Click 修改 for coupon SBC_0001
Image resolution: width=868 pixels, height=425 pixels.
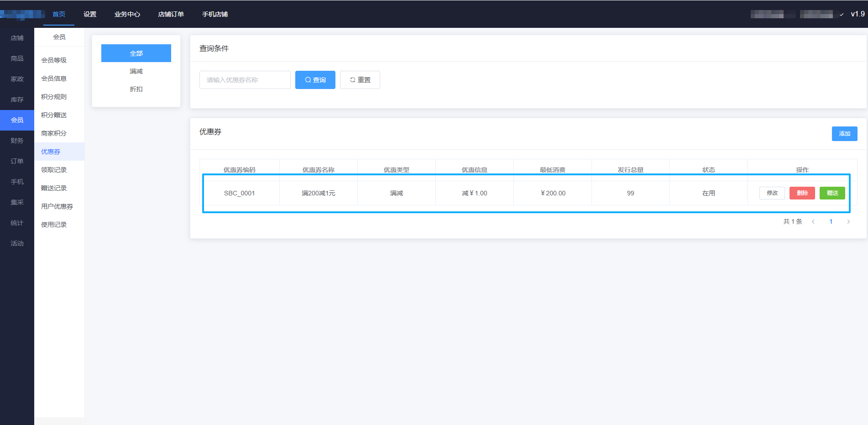(772, 193)
